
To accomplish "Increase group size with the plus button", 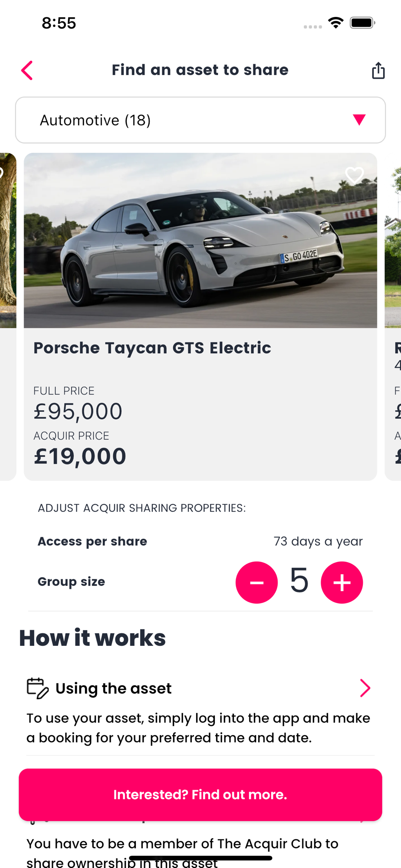I will tap(342, 582).
